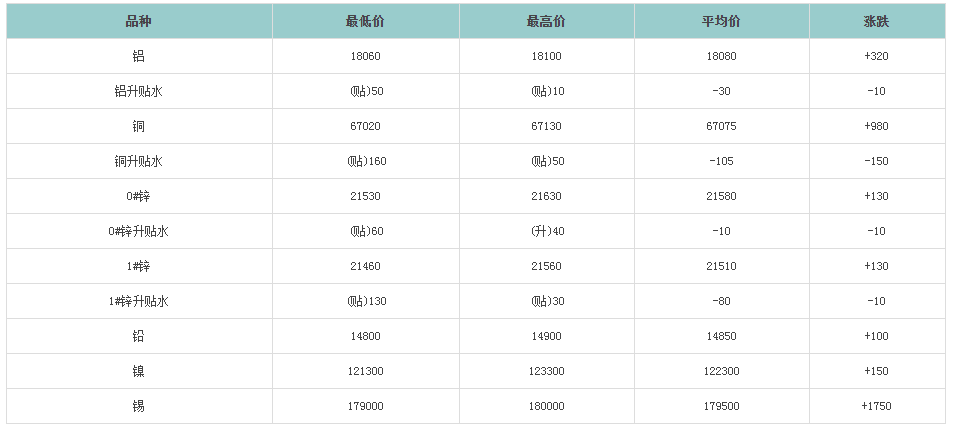The image size is (957, 434).
Task: Select the 0#锌 row name cell
Action: [x=139, y=196]
